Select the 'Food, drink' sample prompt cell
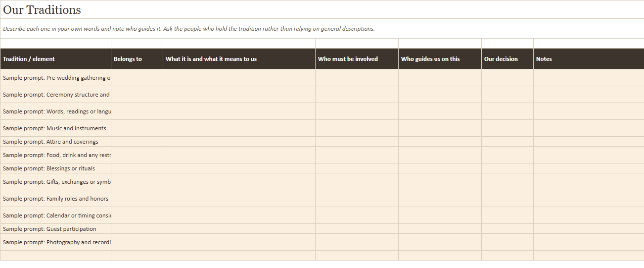The height and width of the screenshot is (268, 644). click(x=55, y=155)
